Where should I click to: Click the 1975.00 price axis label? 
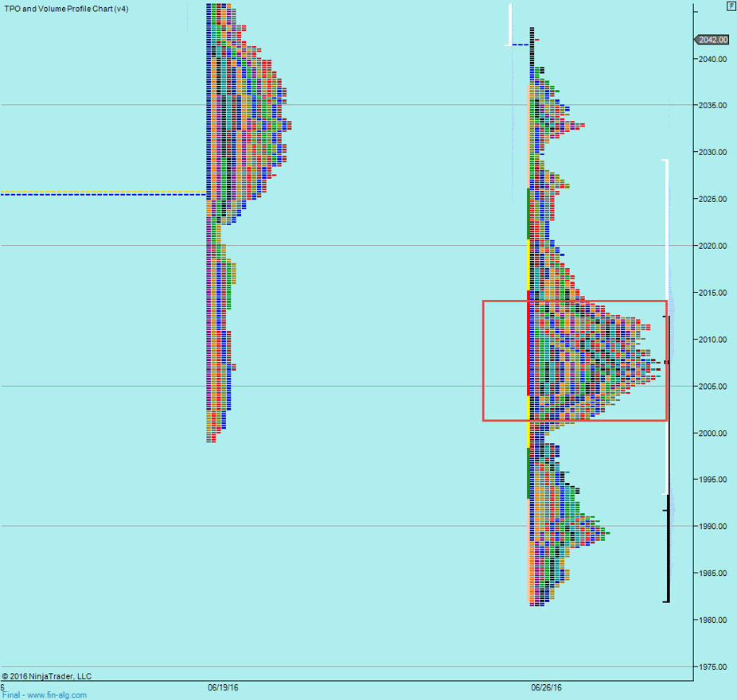[713, 667]
